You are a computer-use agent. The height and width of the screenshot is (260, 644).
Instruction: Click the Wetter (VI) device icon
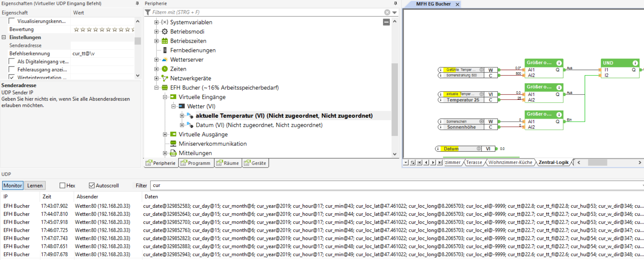pos(182,106)
